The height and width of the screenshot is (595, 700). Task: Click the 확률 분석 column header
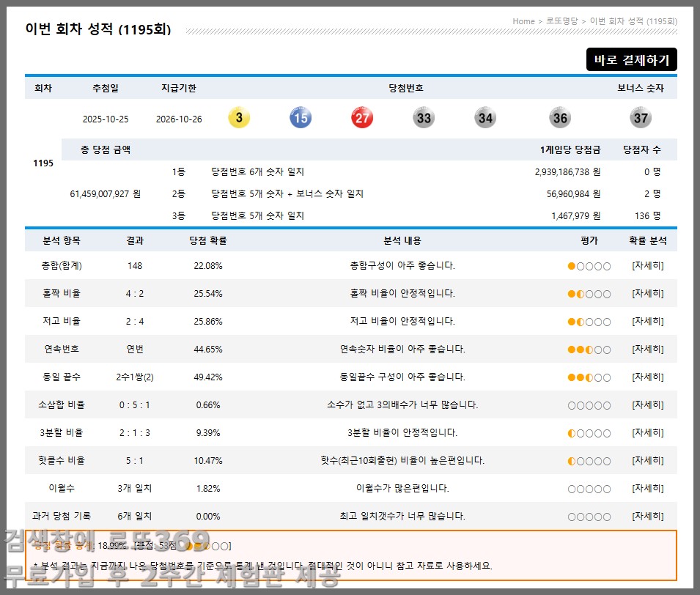[x=648, y=240]
